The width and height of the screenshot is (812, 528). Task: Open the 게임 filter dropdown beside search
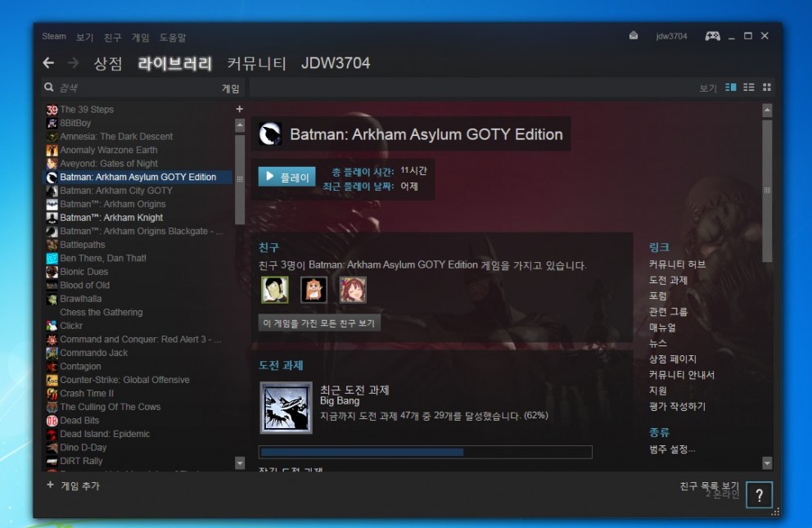231,88
